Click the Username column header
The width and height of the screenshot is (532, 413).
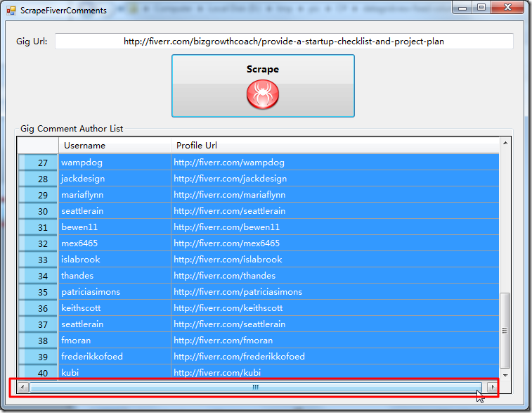point(115,146)
